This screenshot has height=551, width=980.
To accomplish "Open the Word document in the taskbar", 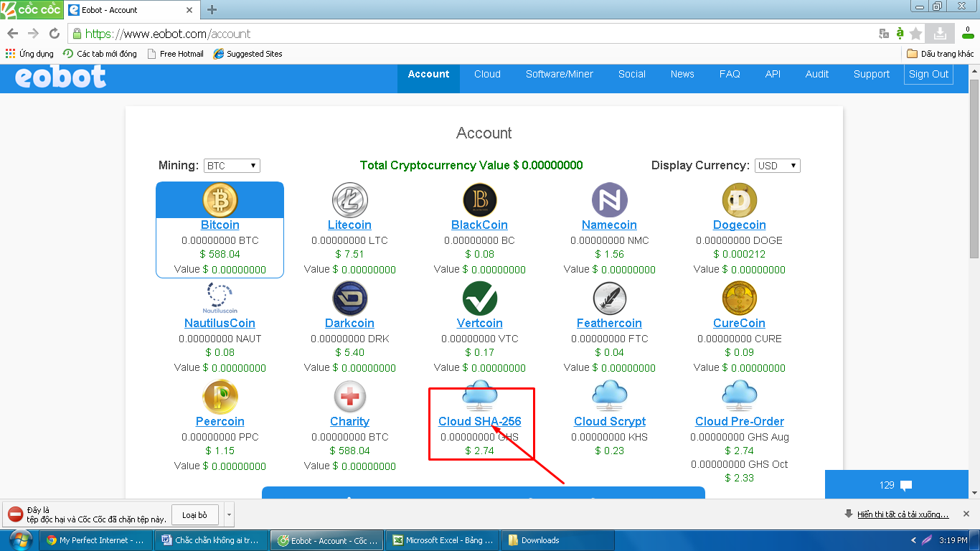I will [x=211, y=540].
